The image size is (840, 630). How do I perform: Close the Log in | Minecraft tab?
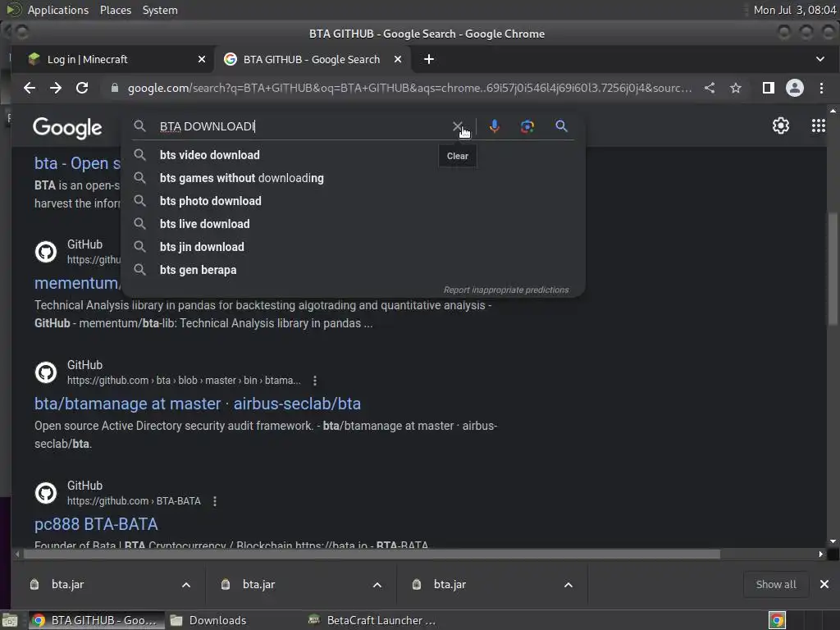pyautogui.click(x=202, y=59)
